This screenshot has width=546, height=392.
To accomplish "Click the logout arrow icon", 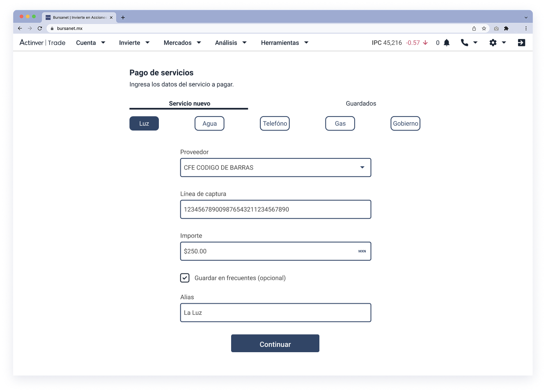I will coord(521,42).
